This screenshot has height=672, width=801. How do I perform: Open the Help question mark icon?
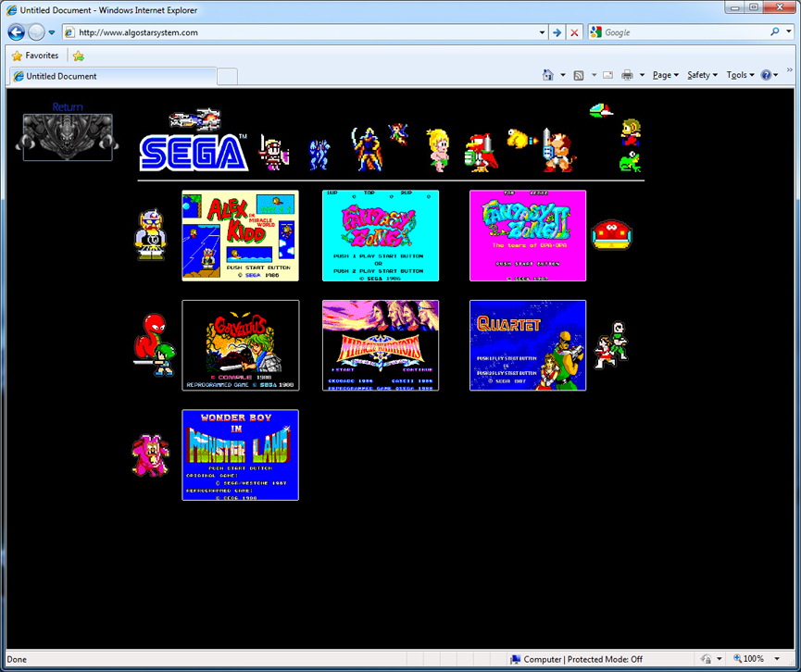pyautogui.click(x=767, y=76)
